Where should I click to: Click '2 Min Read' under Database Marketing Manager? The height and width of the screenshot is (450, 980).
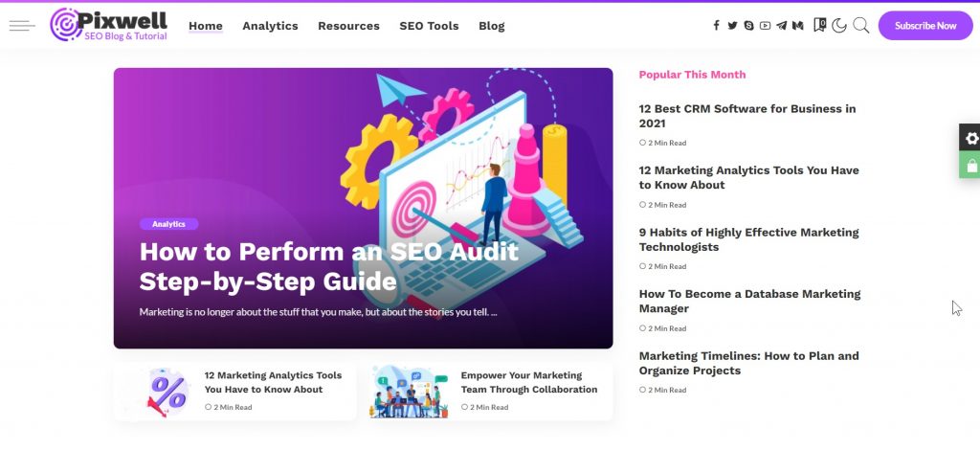662,328
